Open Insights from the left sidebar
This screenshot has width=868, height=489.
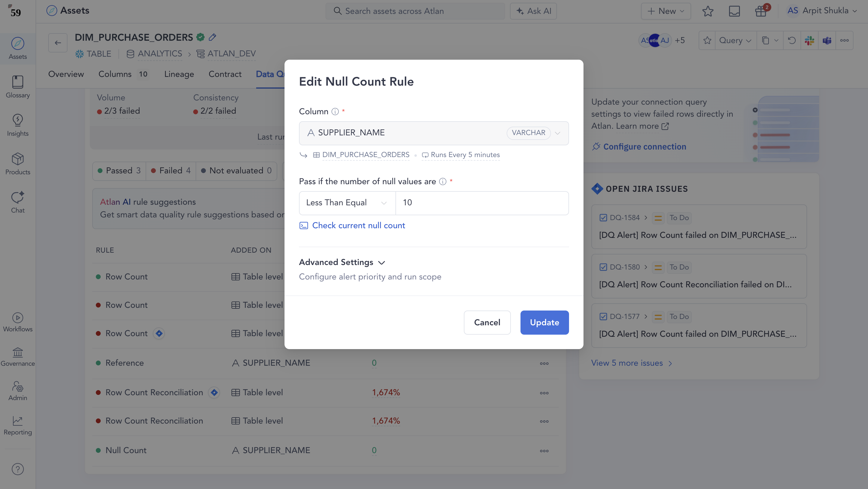[x=17, y=125]
